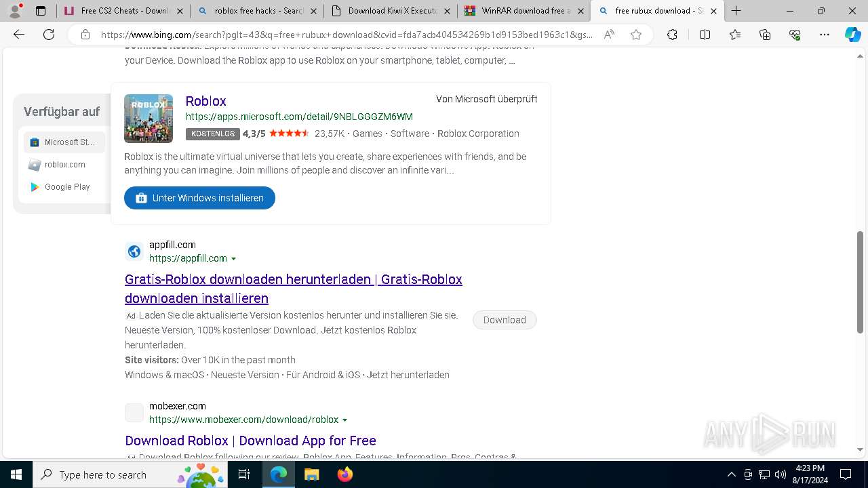Viewport: 868px width, 488px height.
Task: Expand the mobexer.com URL dropdown arrow
Action: click(x=345, y=420)
